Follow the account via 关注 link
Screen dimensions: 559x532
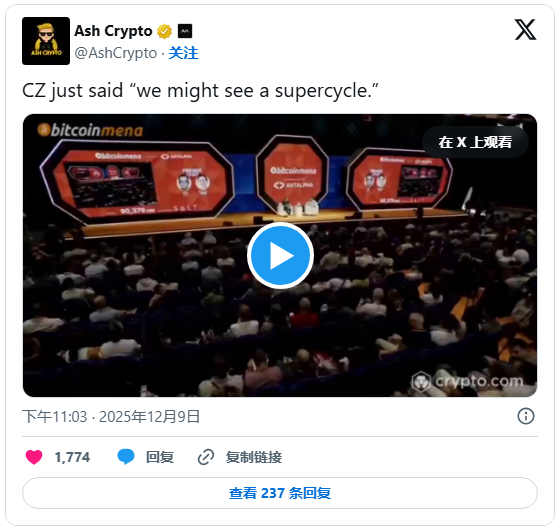pos(183,53)
